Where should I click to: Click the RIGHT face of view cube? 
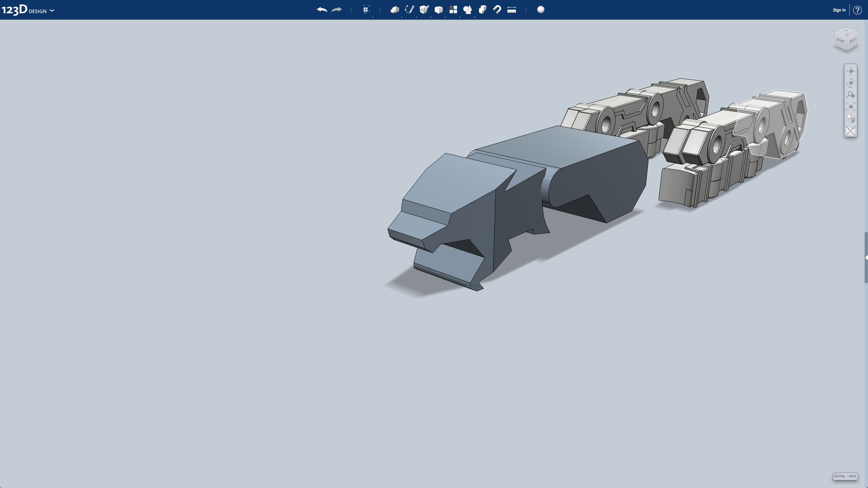[x=841, y=41]
